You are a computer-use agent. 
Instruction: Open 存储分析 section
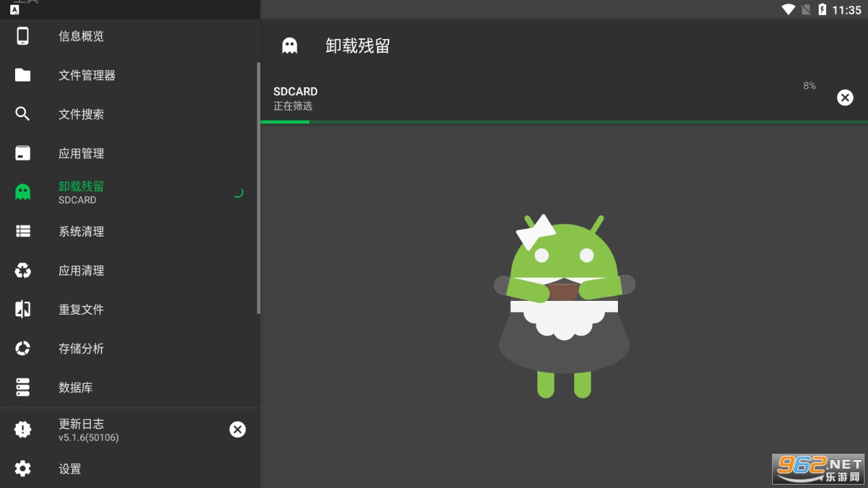(130, 348)
